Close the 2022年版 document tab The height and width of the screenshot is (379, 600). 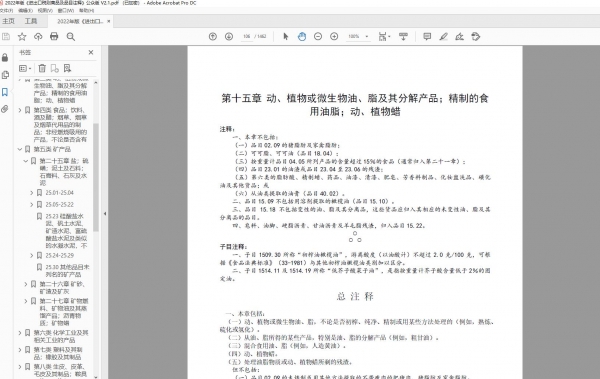click(109, 21)
